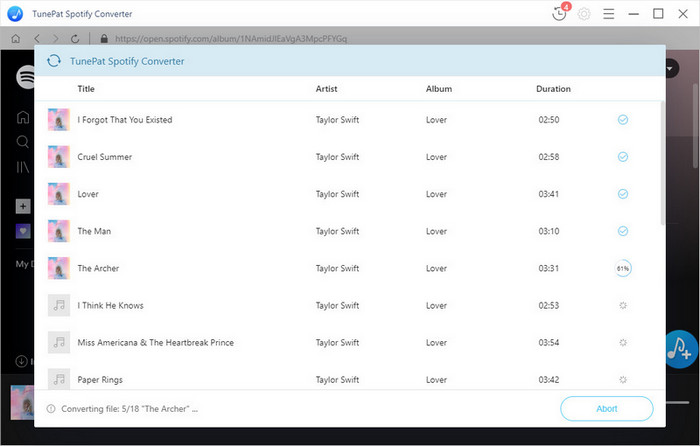This screenshot has height=446, width=700.
Task: Click the Spotify download arrow icon
Action: 21,361
